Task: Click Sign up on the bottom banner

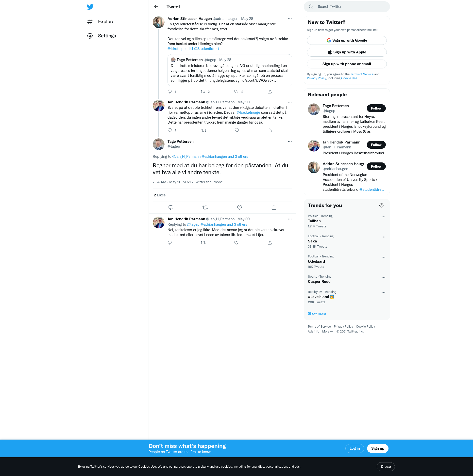Action: tap(377, 449)
